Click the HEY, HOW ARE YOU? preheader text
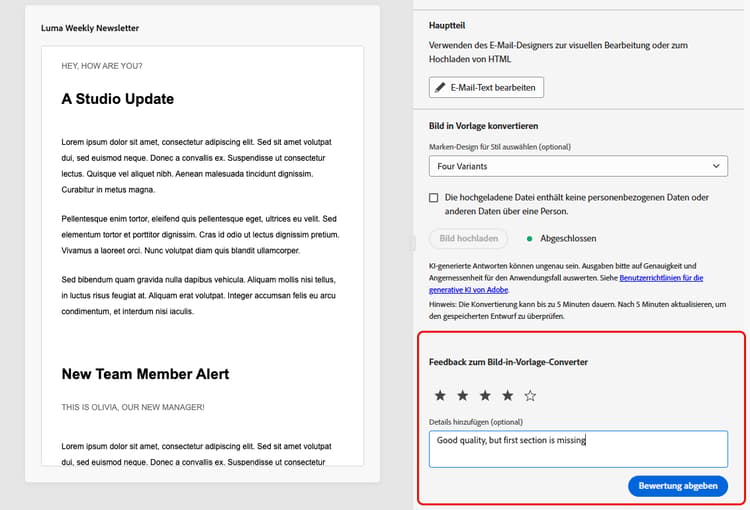This screenshot has height=510, width=750. click(x=102, y=66)
